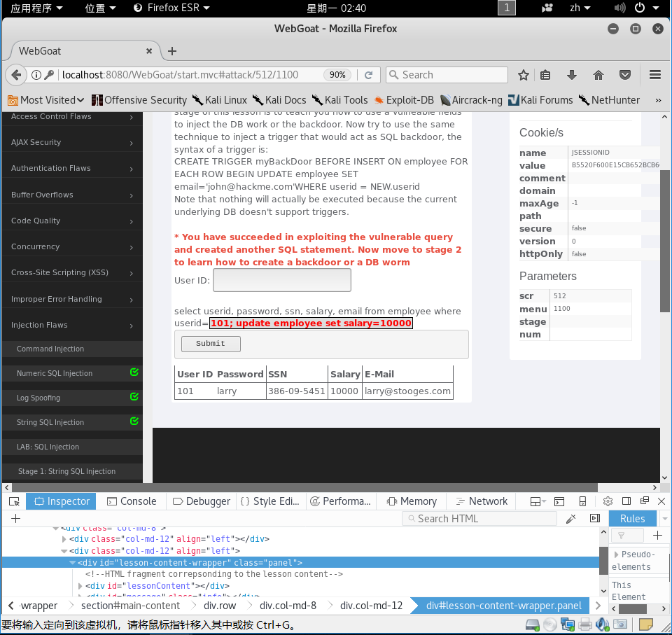The height and width of the screenshot is (635, 672).
Task: Show bookmarks list icon in toolbar
Action: coord(545,75)
